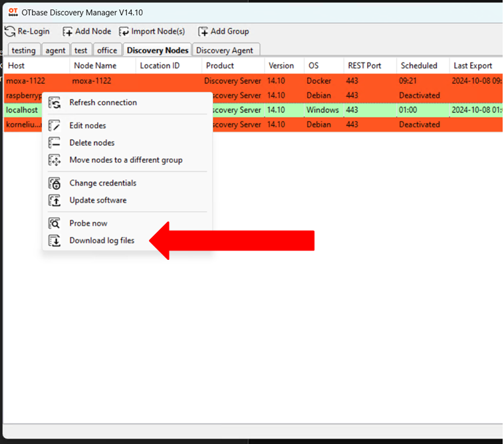Select Edit nodes menu entry

pos(127,126)
